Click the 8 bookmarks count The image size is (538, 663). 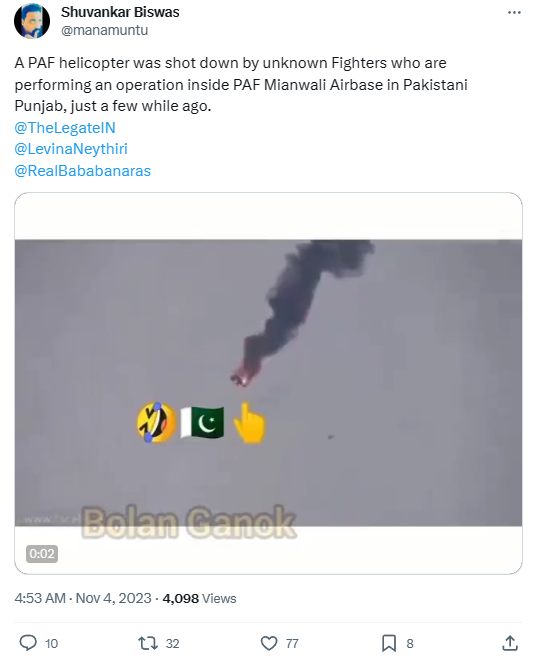click(x=410, y=644)
